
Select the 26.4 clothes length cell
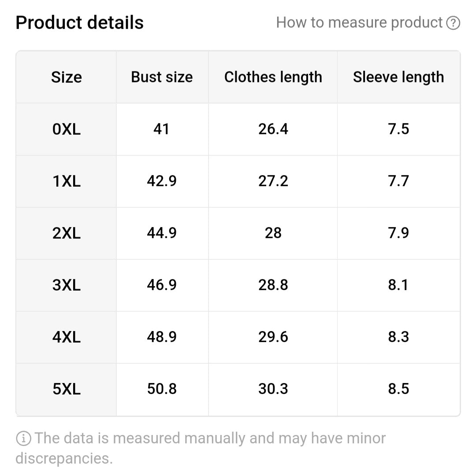pos(273,129)
